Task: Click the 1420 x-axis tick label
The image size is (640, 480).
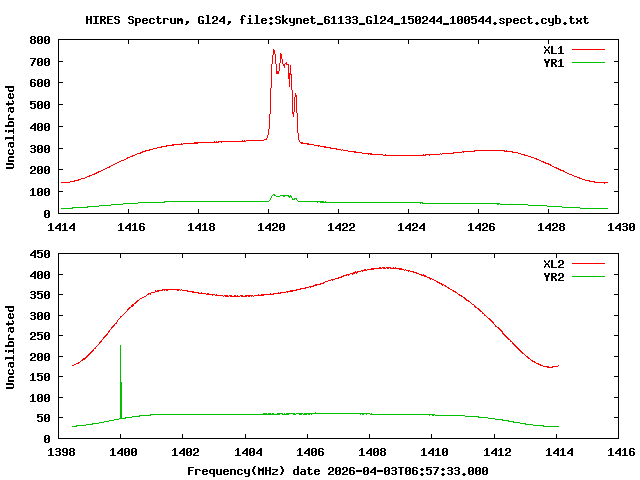Action: [271, 227]
